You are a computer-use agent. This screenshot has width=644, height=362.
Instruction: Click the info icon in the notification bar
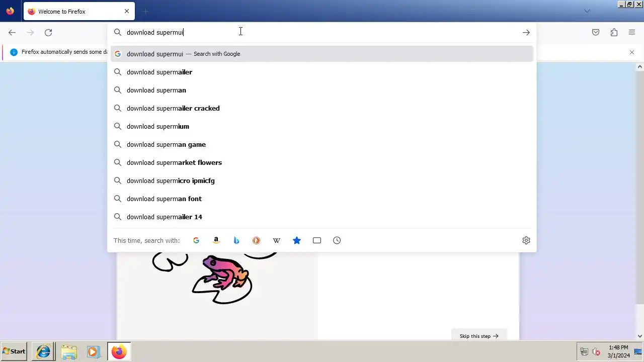(14, 52)
